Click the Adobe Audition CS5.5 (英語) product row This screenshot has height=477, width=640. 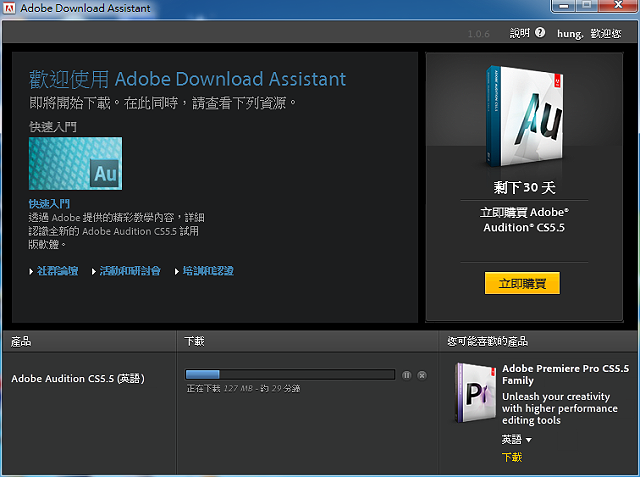(78, 379)
